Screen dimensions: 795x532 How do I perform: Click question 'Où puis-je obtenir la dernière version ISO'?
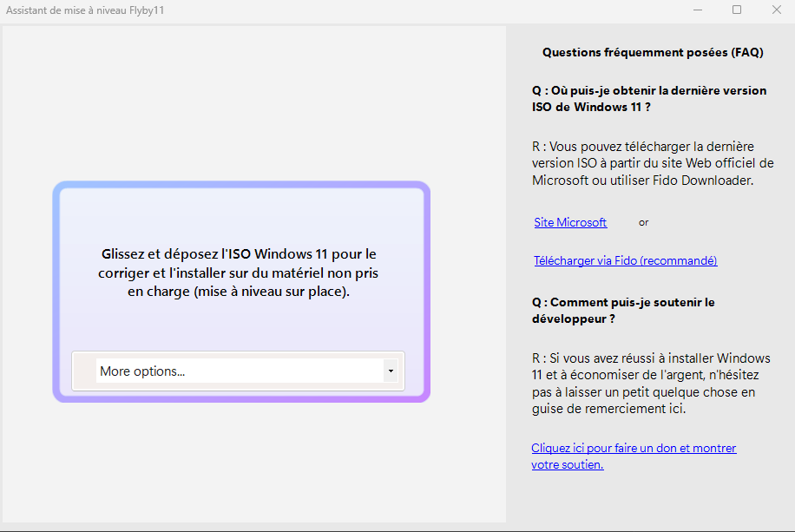pyautogui.click(x=649, y=98)
